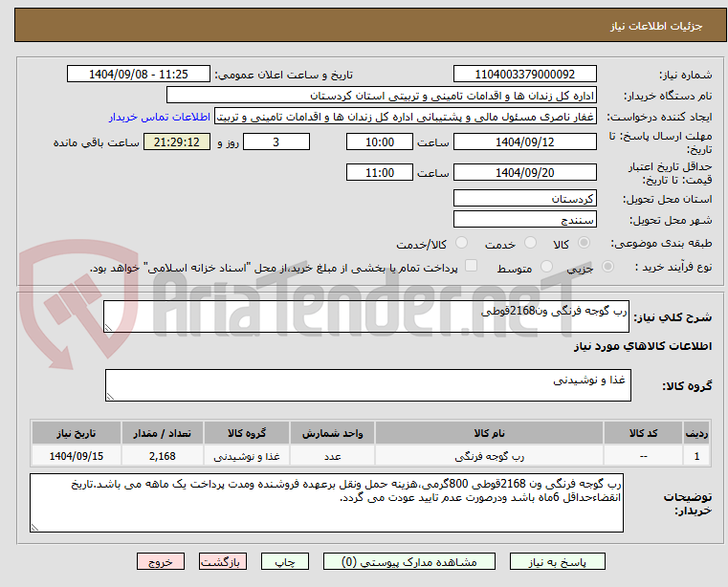
Task: Click the need date cell 1404/09/15
Action: (77, 456)
